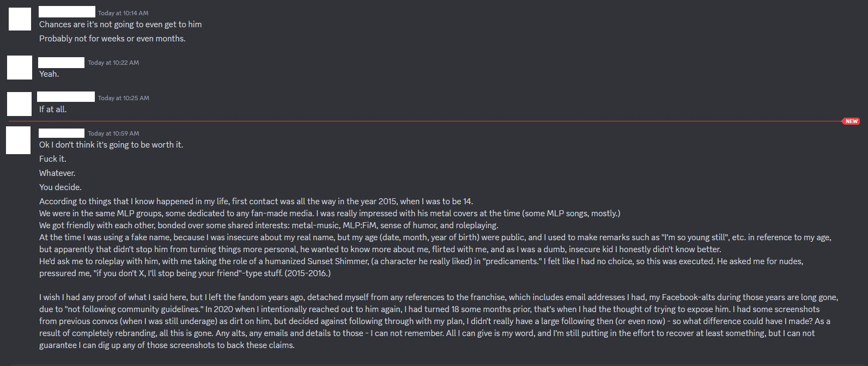Click the 'Today at 10:22 AM' timestamp
868x366 pixels.
pyautogui.click(x=113, y=63)
